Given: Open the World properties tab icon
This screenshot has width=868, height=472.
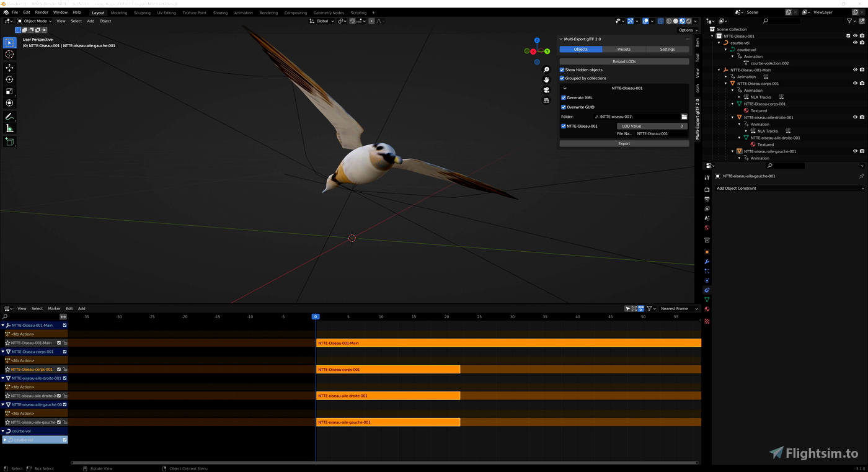Looking at the screenshot, I should [x=707, y=228].
